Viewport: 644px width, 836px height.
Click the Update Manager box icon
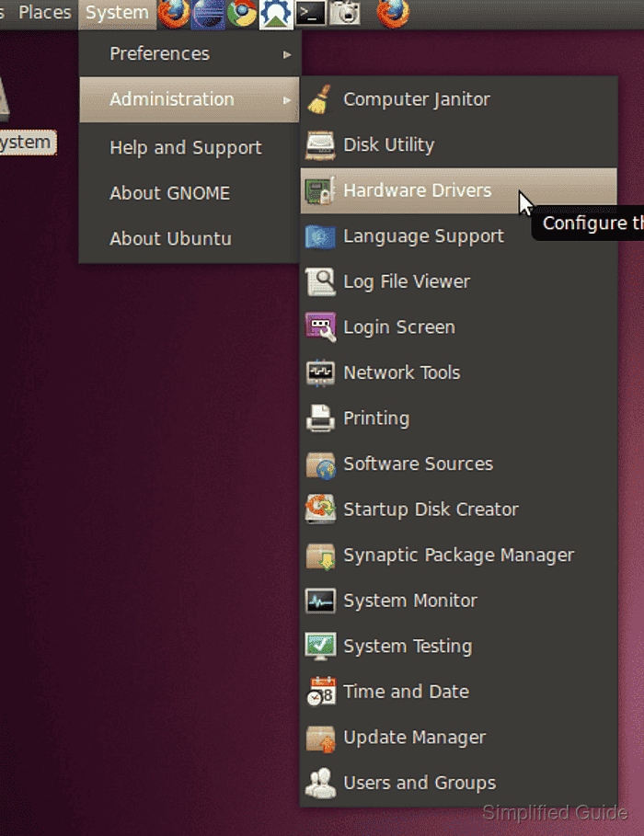(319, 738)
